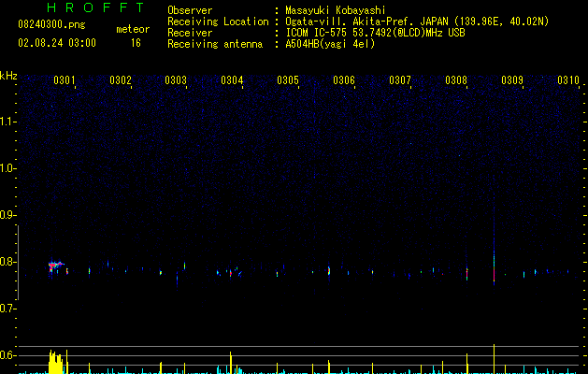The image size is (588, 374).
Task: Click the tallest yellow intensity spike before 0309
Action: 494,359
